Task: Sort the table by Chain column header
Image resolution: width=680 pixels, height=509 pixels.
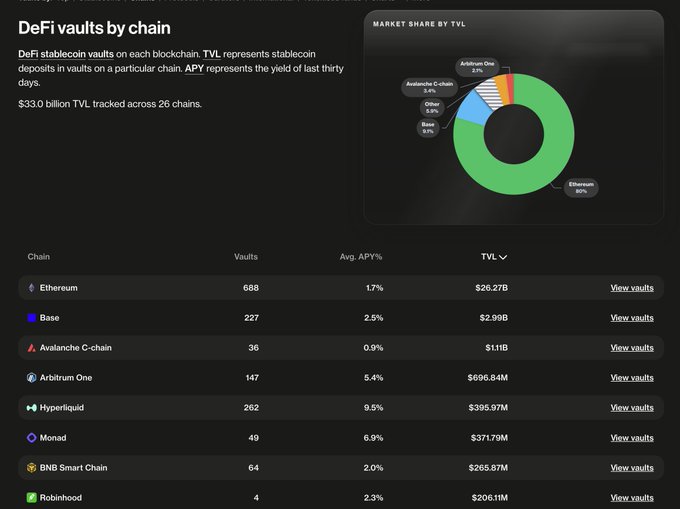Action: 39,257
